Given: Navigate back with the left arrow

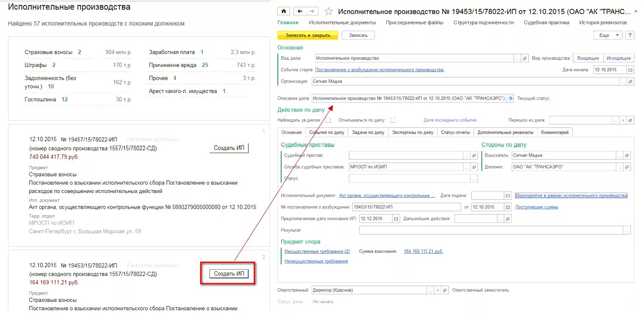Looking at the screenshot, I should 300,11.
